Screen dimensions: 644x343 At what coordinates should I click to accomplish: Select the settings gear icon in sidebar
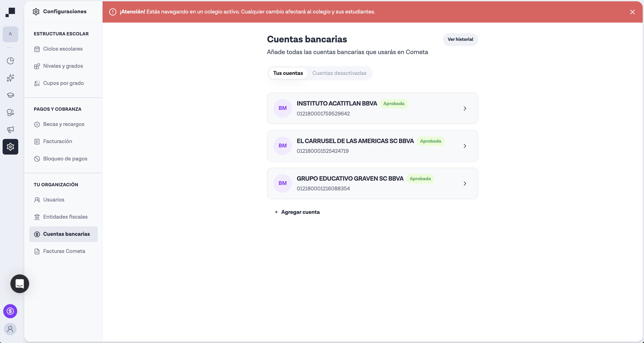10,147
